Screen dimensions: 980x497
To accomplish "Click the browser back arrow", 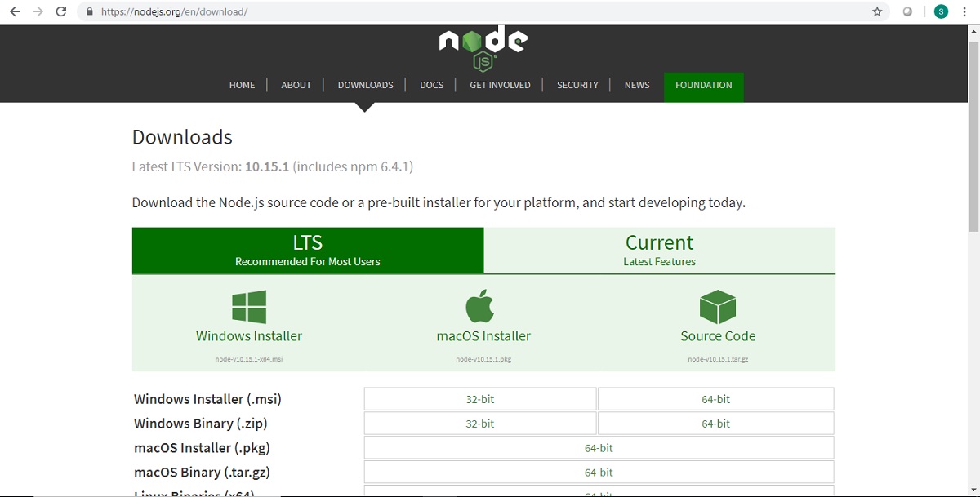I will pos(15,12).
